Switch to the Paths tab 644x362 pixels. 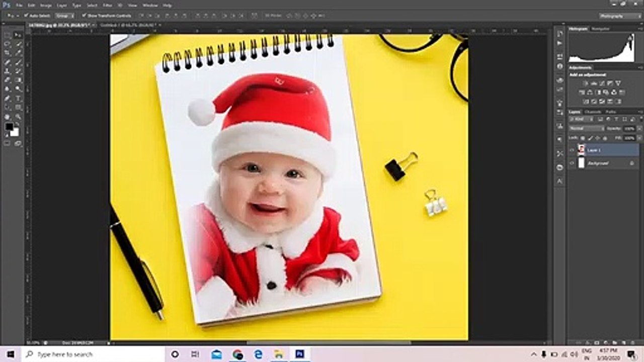(x=611, y=112)
